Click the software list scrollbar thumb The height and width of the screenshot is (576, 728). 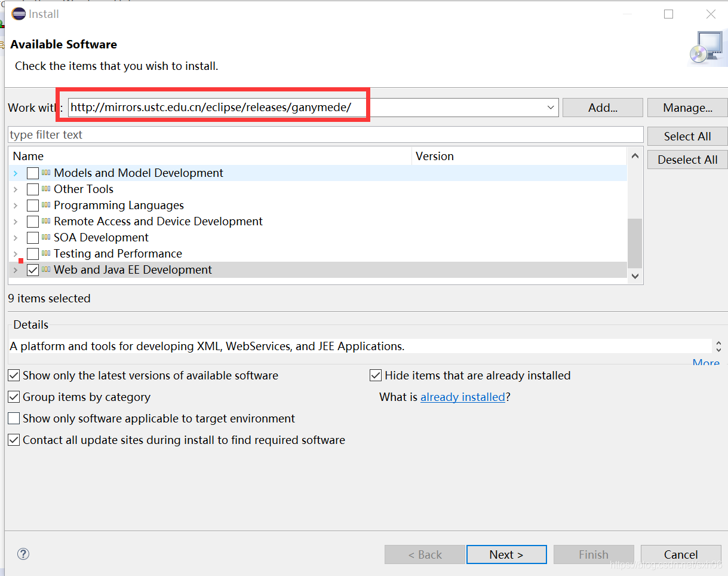(x=635, y=243)
